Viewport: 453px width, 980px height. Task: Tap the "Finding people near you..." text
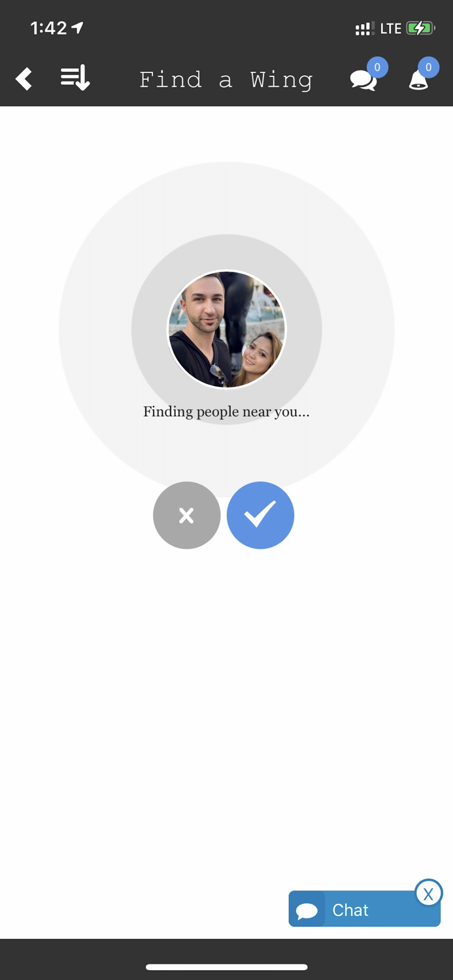click(x=226, y=412)
